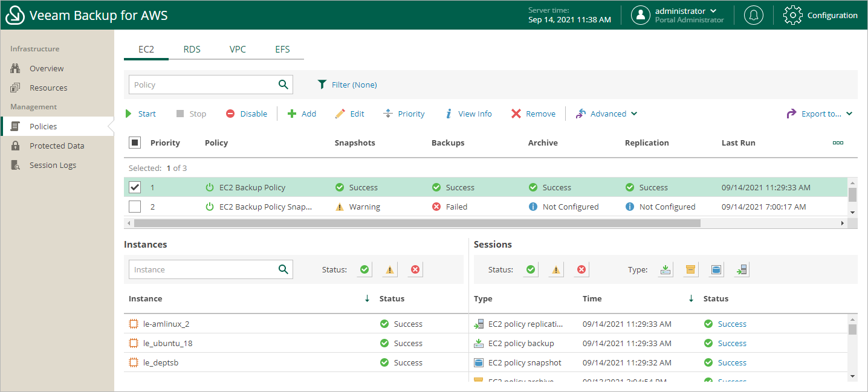Uncheck the EC2 Backup Policy row checkbox
This screenshot has height=392, width=868.
click(135, 187)
